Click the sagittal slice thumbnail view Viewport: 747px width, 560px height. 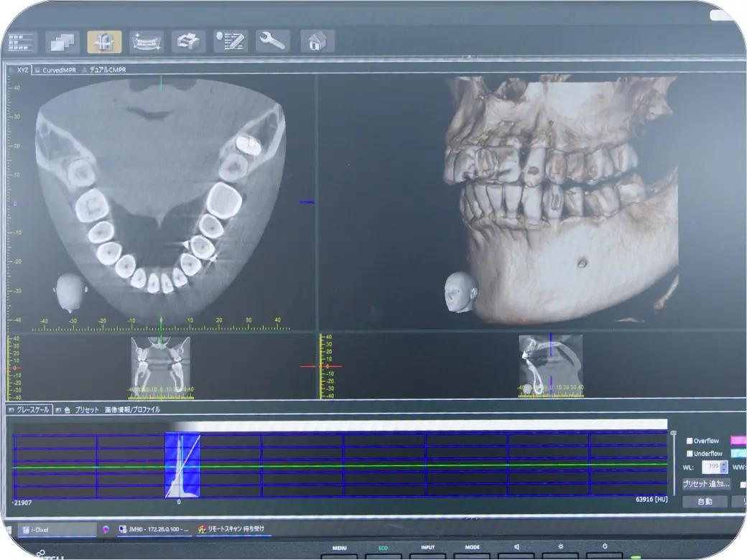551,365
